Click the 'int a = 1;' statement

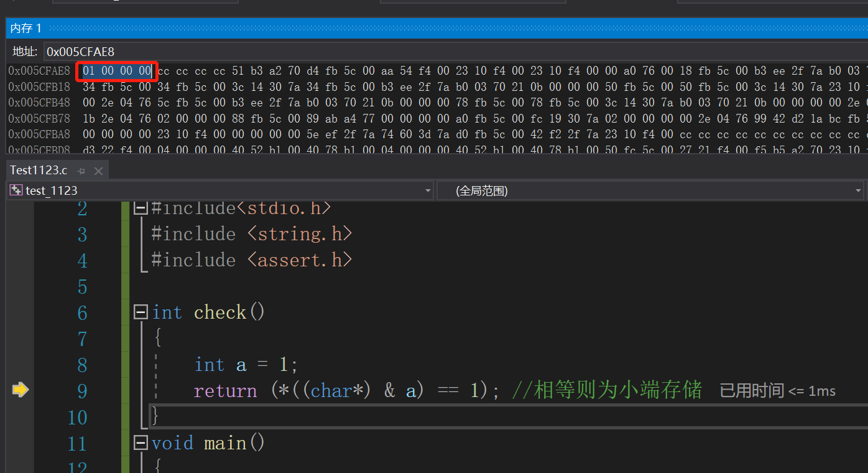[246, 365]
